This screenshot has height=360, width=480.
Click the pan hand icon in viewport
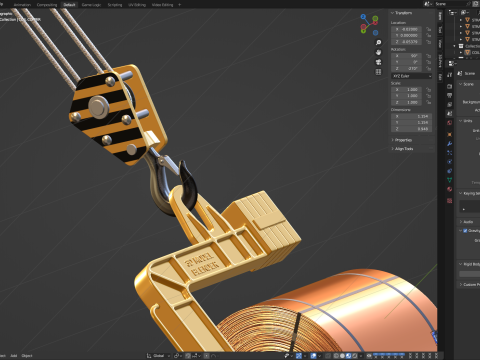click(x=378, y=52)
